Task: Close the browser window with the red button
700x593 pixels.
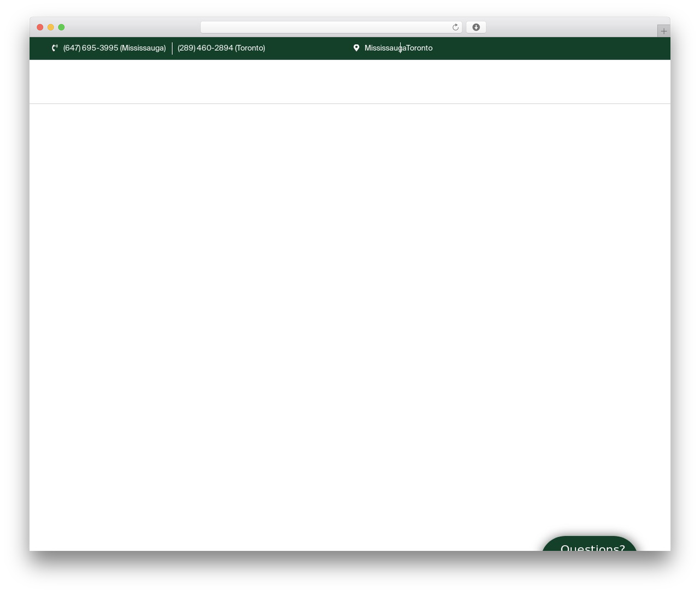Action: pyautogui.click(x=40, y=27)
